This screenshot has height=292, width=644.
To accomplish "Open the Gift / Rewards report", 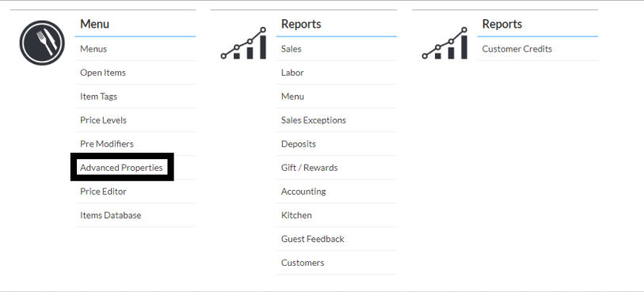I will 309,168.
